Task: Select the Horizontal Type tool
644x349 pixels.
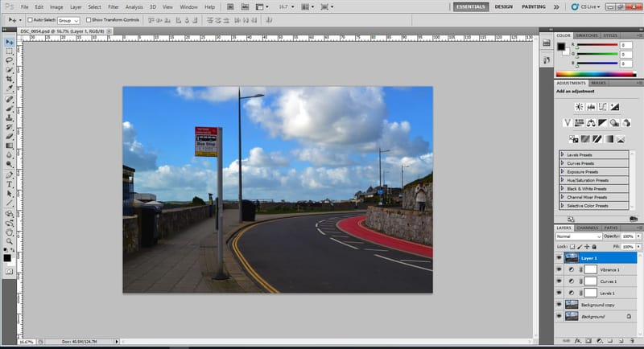Action: coord(9,183)
